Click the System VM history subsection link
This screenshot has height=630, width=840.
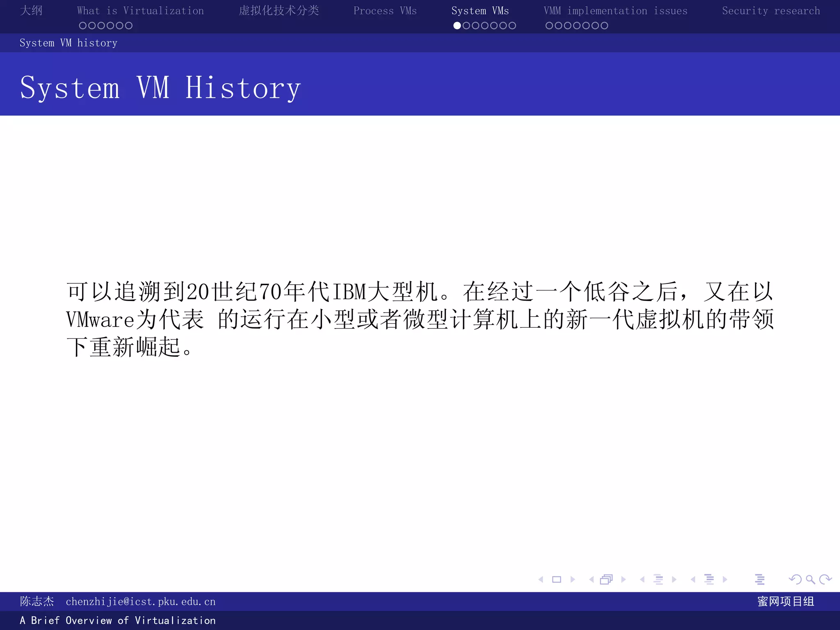[x=68, y=43]
